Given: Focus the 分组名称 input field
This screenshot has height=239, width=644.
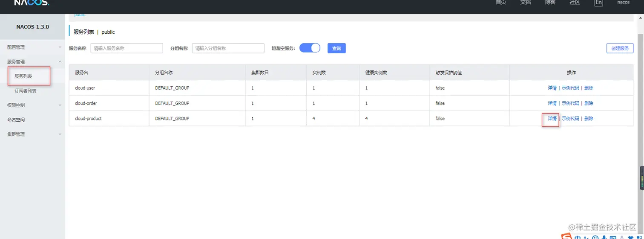Looking at the screenshot, I should pyautogui.click(x=228, y=48).
